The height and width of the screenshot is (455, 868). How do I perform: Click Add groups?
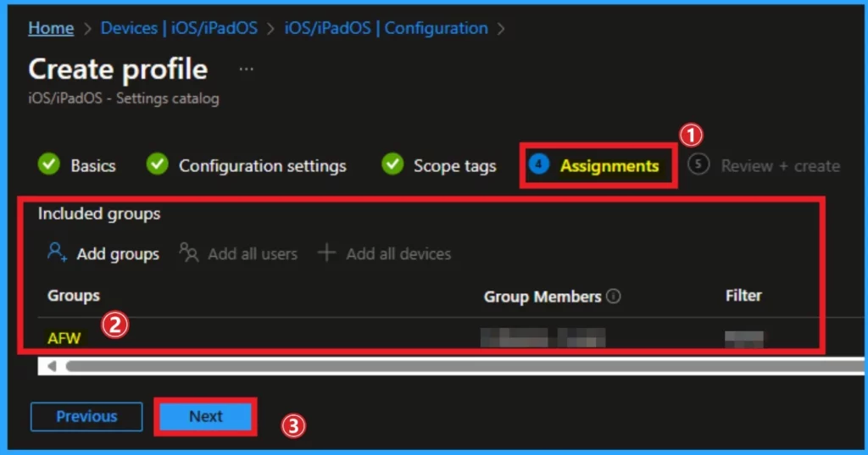pyautogui.click(x=117, y=253)
